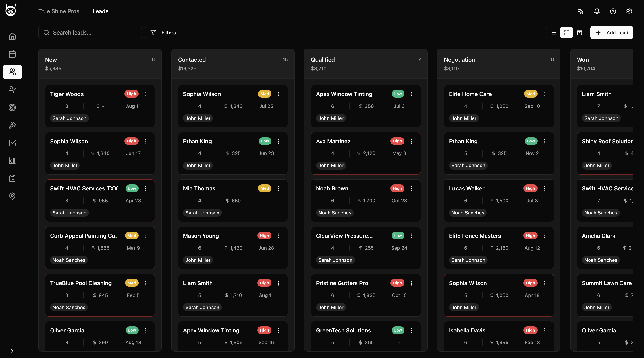Viewport: 644px width, 358px height.
Task: Open the clipboard list sidebar icon
Action: click(12, 178)
